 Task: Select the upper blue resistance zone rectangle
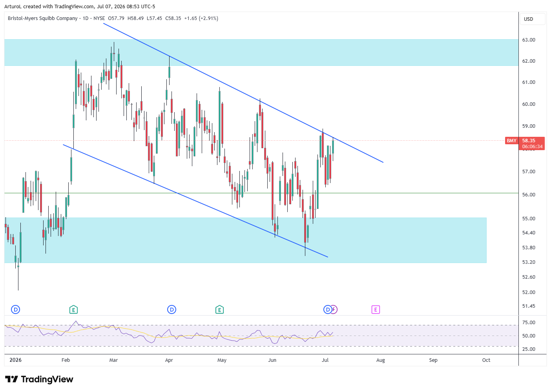[x=261, y=52]
